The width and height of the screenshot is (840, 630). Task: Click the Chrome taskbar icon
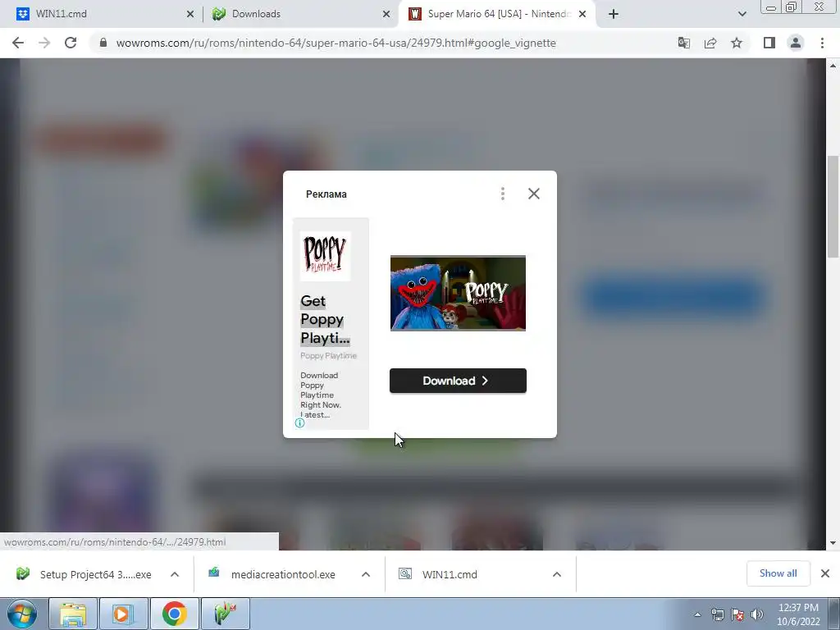click(174, 614)
